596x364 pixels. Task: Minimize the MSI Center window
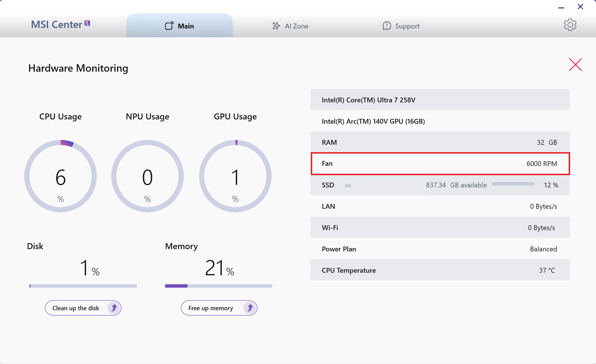coord(561,8)
